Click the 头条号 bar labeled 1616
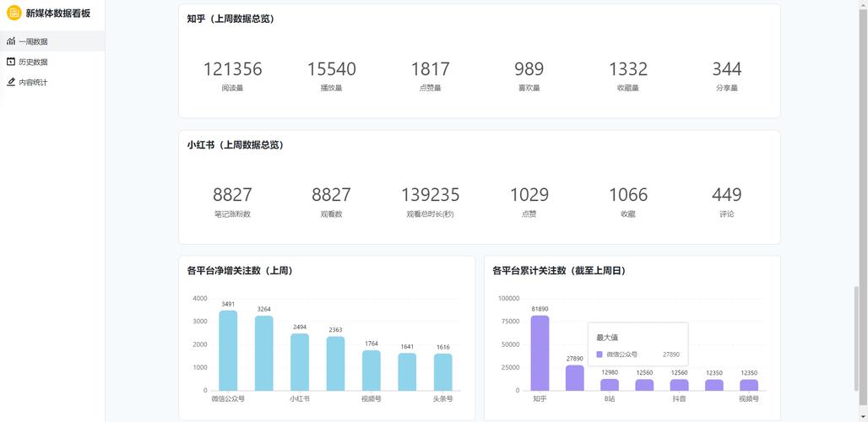868x422 pixels. pos(442,372)
